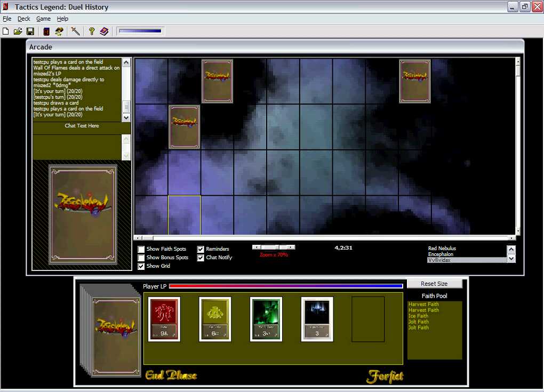The image size is (544, 392).
Task: Enable the Show Bonus Spots checkbox
Action: pyautogui.click(x=141, y=258)
